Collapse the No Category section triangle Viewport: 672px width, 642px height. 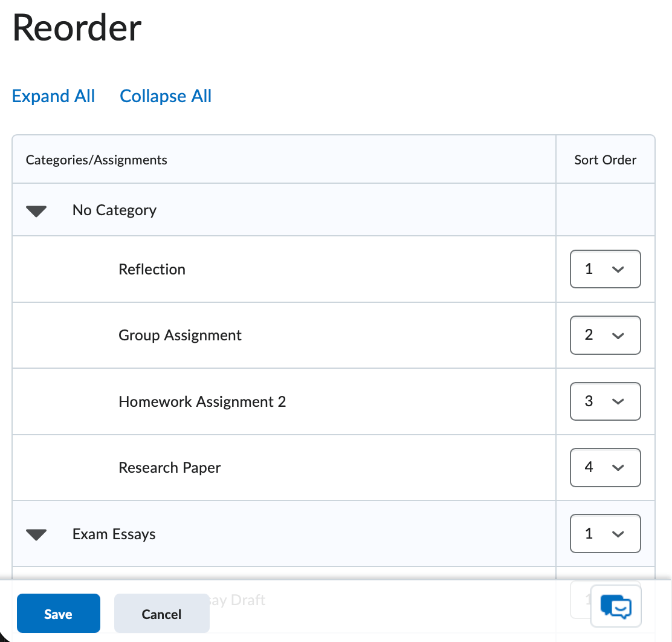(x=36, y=210)
